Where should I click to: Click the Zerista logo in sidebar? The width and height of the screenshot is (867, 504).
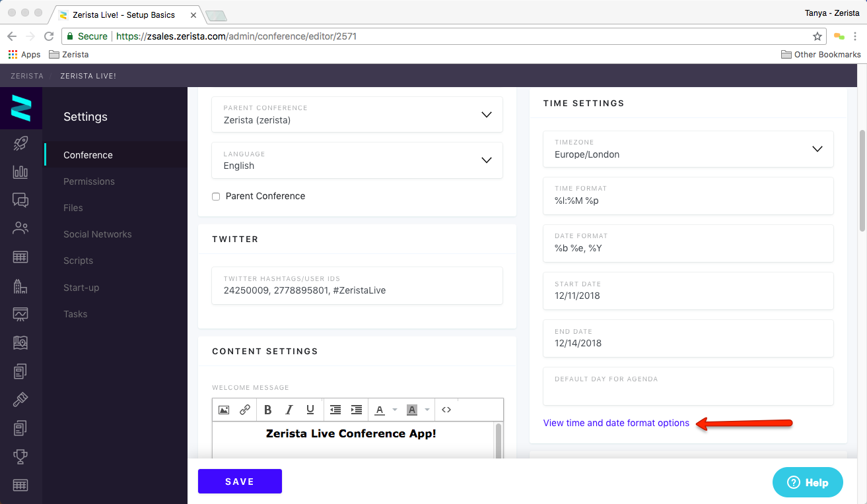pos(21,108)
